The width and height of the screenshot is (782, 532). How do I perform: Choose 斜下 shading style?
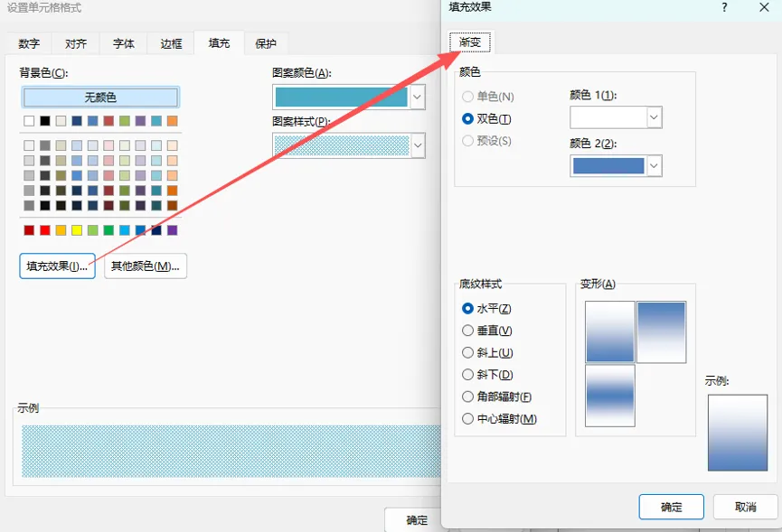coord(488,374)
